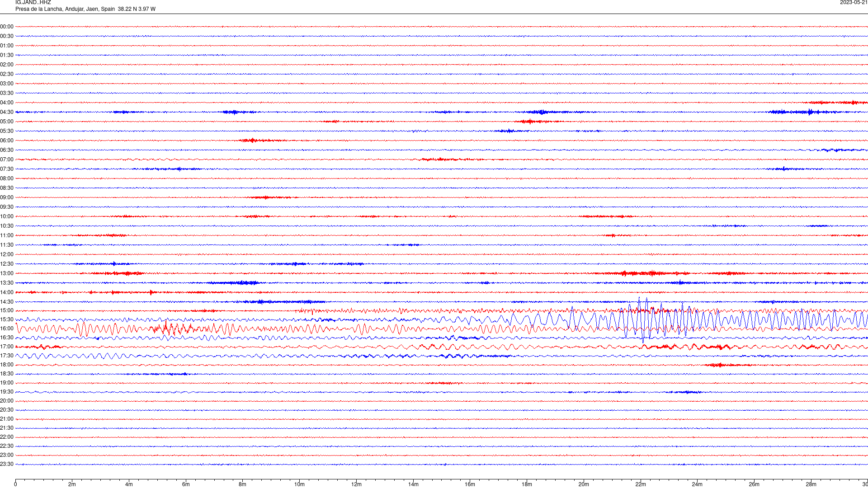Select the 22:30 trace time label
Viewport: 868px width, 488px height.
click(x=7, y=446)
